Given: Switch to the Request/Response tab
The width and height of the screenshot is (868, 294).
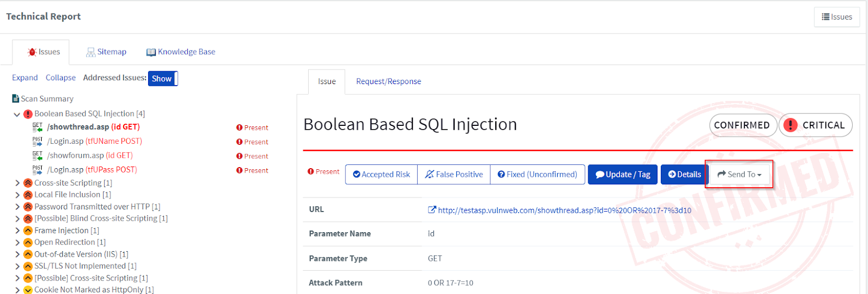Looking at the screenshot, I should click(x=388, y=81).
